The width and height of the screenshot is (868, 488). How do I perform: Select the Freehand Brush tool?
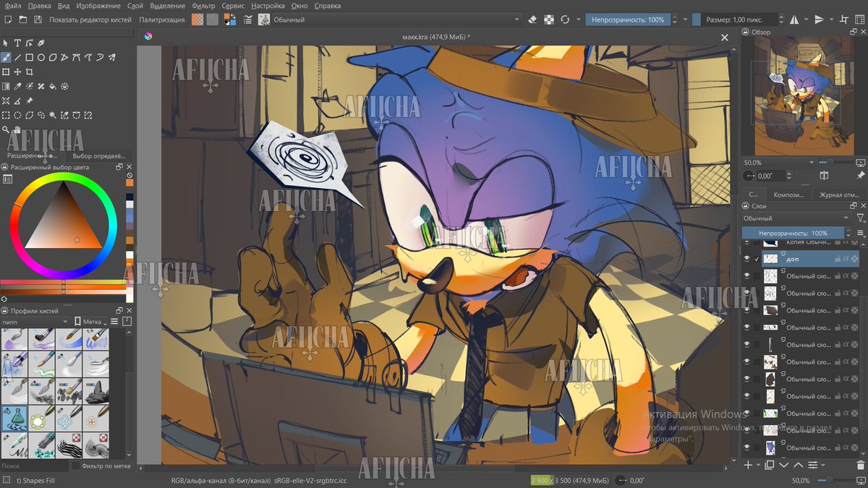click(x=6, y=57)
